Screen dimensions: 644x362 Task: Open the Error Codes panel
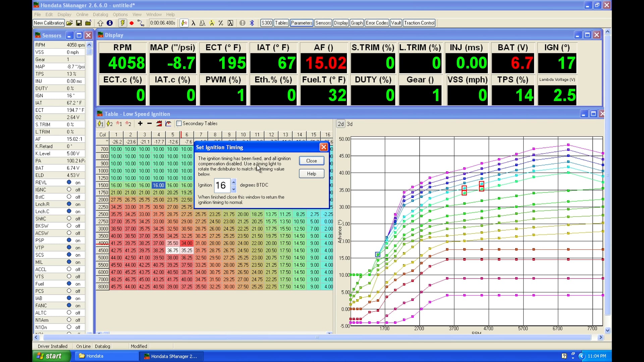point(377,23)
